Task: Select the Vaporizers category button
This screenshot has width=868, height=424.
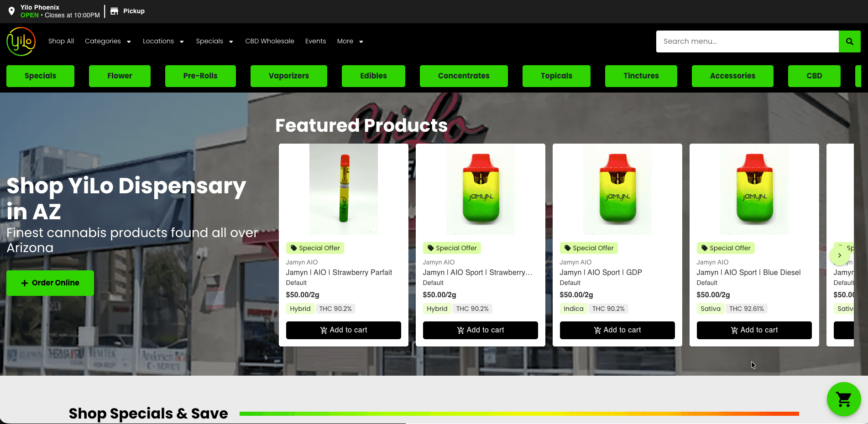Action: click(x=289, y=76)
